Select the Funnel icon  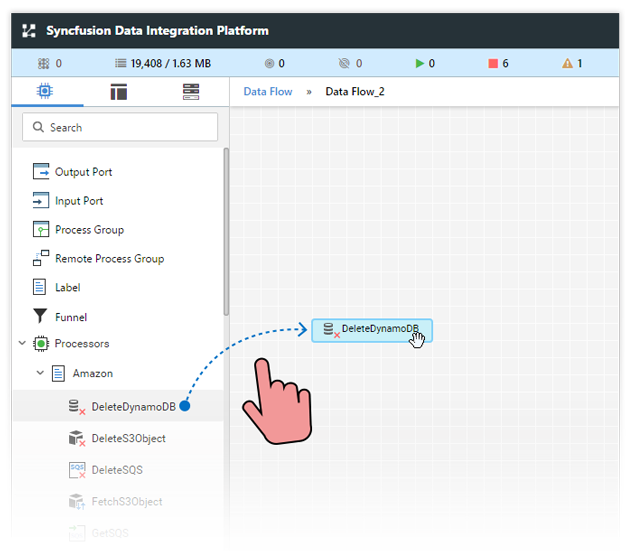40,316
